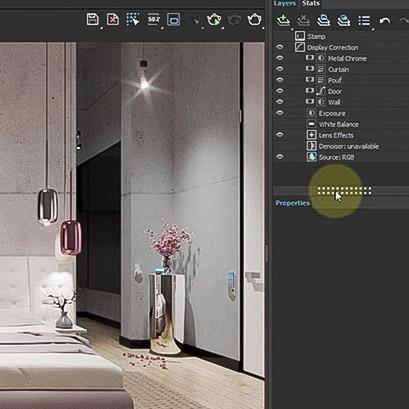Click the Lens Effects plus icon
Screen dimensions: 409x409
311,135
